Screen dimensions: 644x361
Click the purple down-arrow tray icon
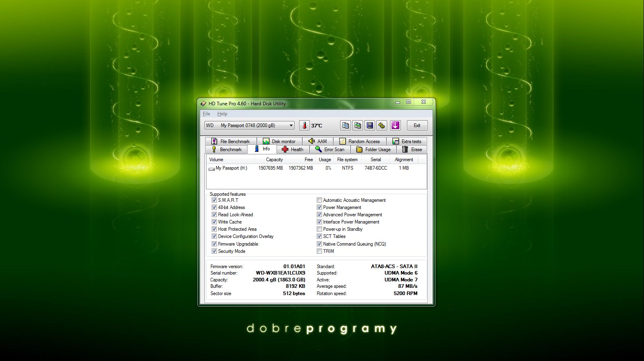pos(395,125)
